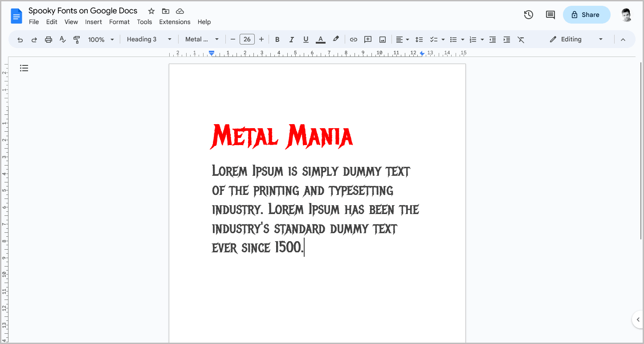Click the Undo icon
Image resolution: width=644 pixels, height=344 pixels.
coord(20,39)
